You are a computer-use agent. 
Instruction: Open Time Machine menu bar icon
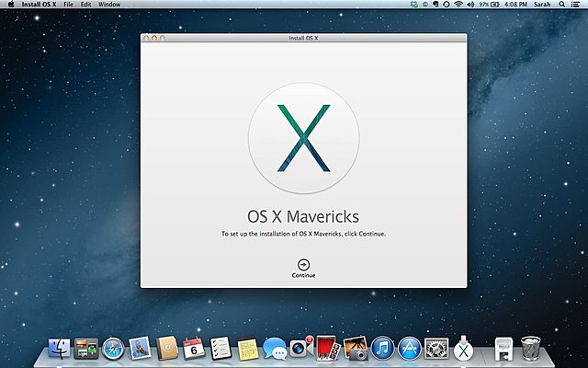447,4
